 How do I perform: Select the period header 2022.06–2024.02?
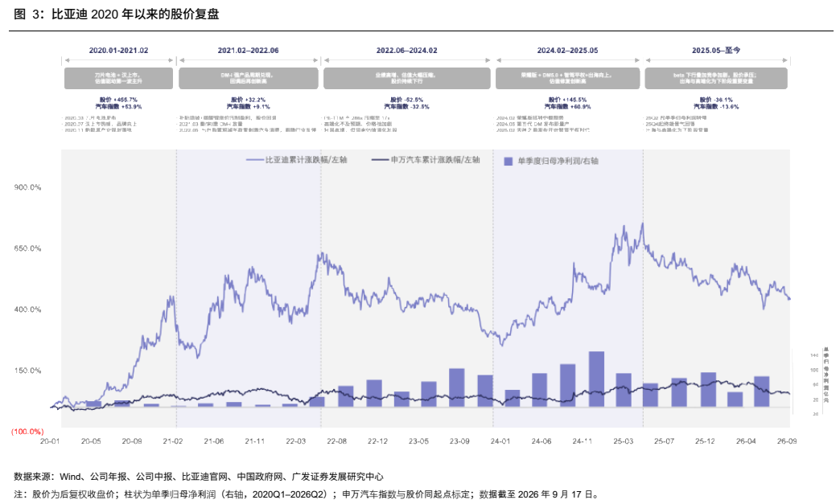(406, 51)
